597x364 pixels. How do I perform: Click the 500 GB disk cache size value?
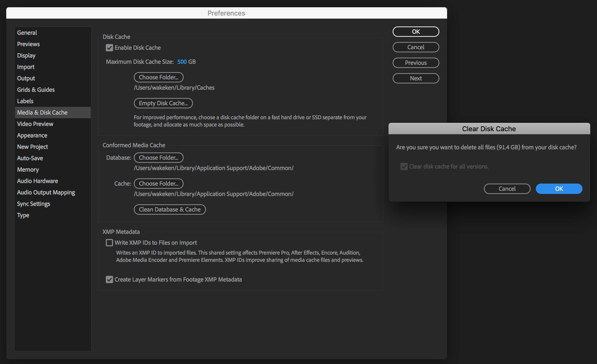[x=182, y=62]
